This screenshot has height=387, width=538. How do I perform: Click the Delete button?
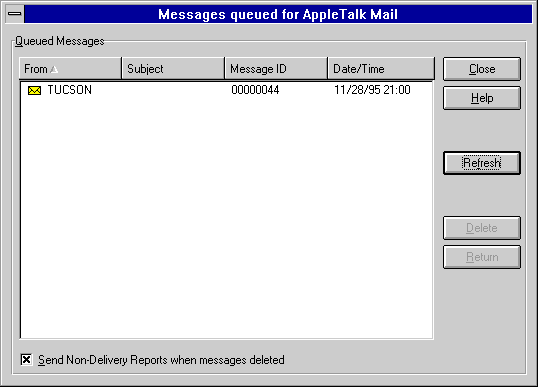pos(482,228)
